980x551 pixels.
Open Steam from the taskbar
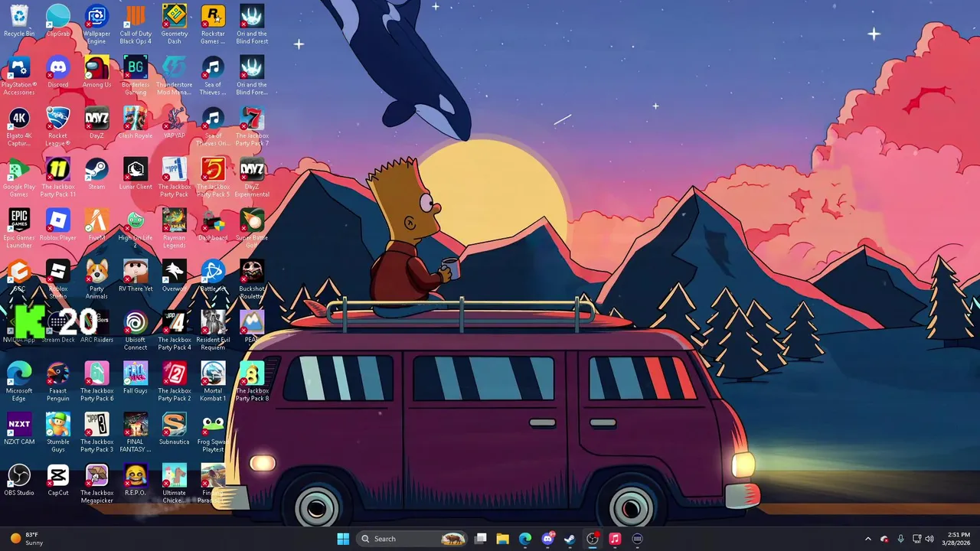(x=570, y=539)
